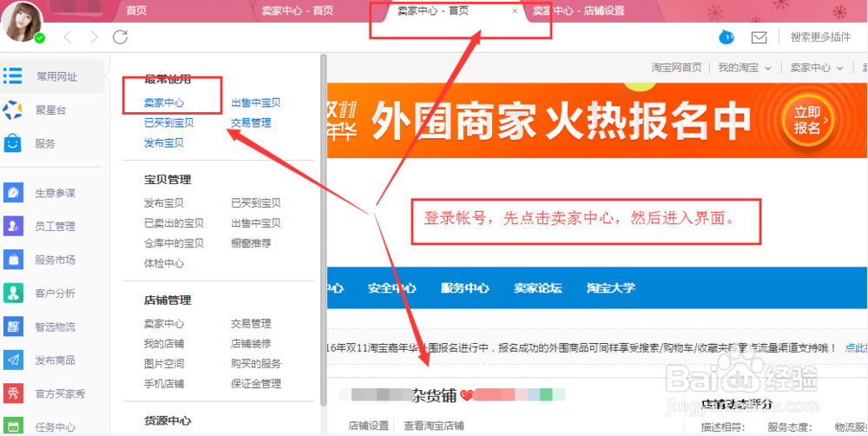868x436 pixels.
Task: Open 图片空间 link
Action: point(164,363)
